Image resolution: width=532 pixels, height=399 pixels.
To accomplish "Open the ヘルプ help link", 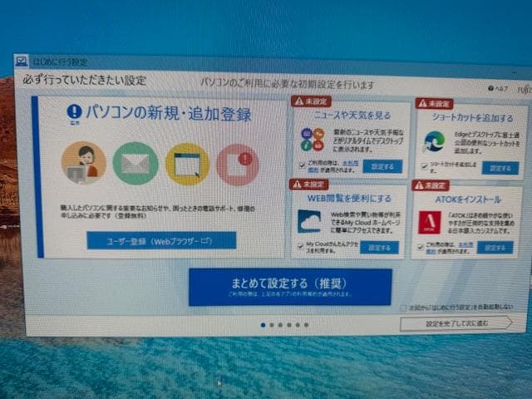I will click(x=498, y=89).
